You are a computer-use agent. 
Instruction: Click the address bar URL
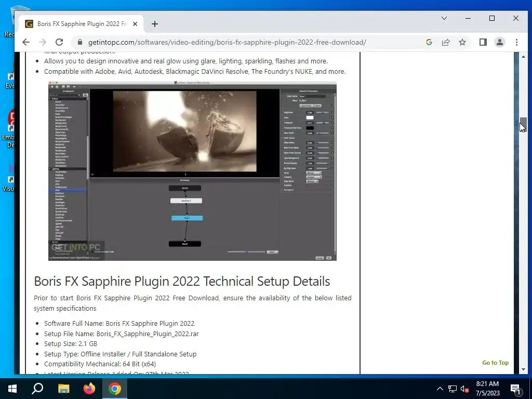(x=227, y=42)
